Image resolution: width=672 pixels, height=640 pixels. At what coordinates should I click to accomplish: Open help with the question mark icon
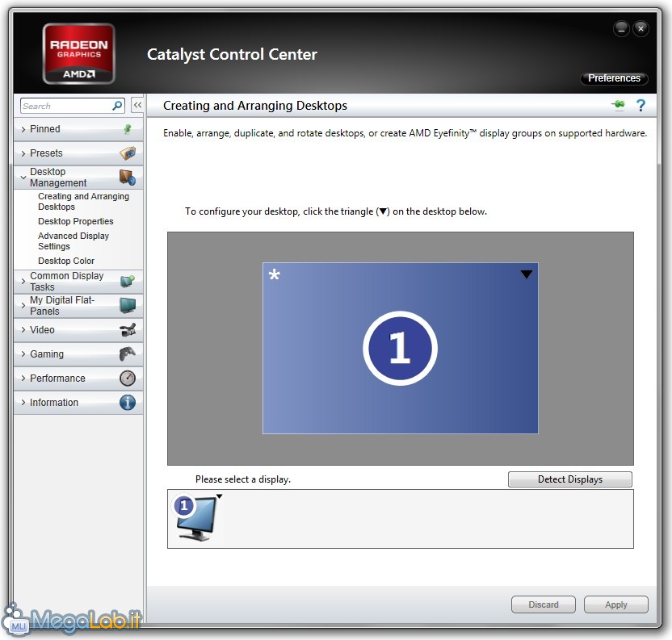pos(640,105)
